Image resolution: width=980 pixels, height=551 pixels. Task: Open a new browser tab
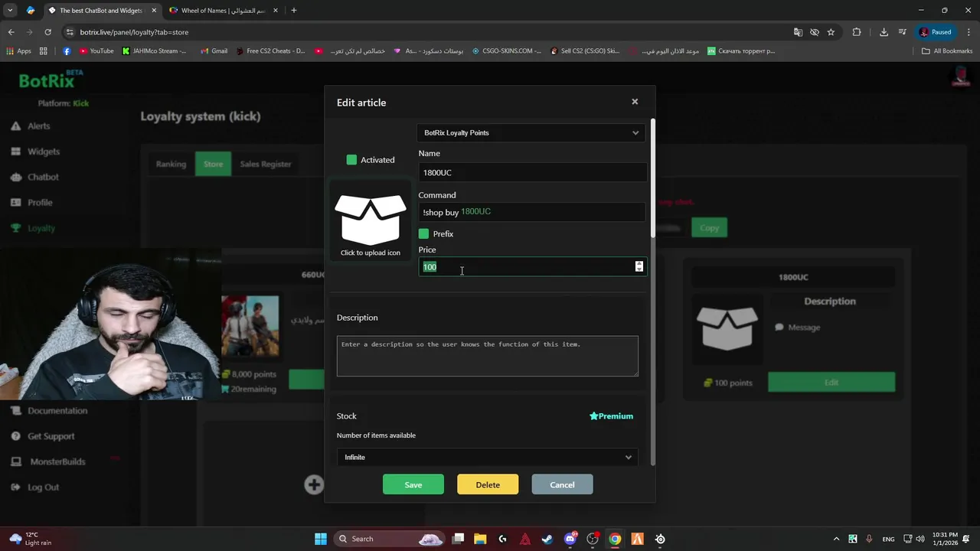294,11
